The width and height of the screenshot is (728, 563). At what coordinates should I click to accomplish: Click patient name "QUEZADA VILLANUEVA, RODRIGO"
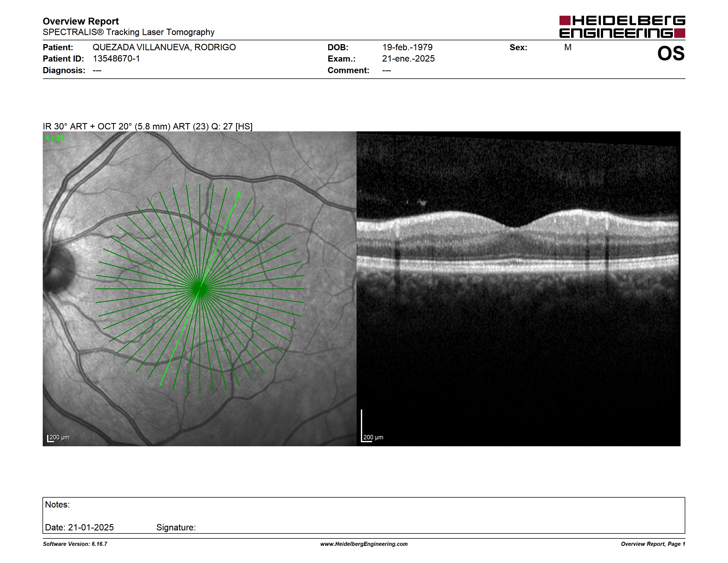(164, 47)
